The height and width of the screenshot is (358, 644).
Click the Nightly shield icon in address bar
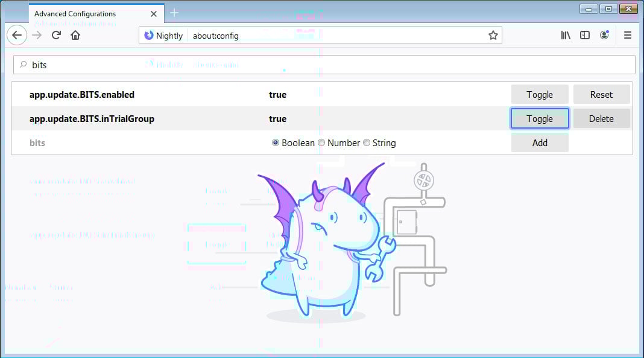tap(149, 35)
